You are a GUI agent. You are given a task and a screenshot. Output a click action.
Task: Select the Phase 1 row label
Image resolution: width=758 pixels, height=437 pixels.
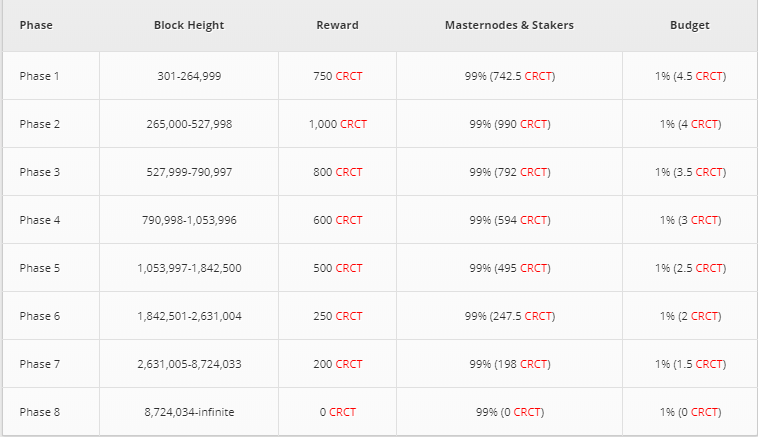tap(40, 76)
